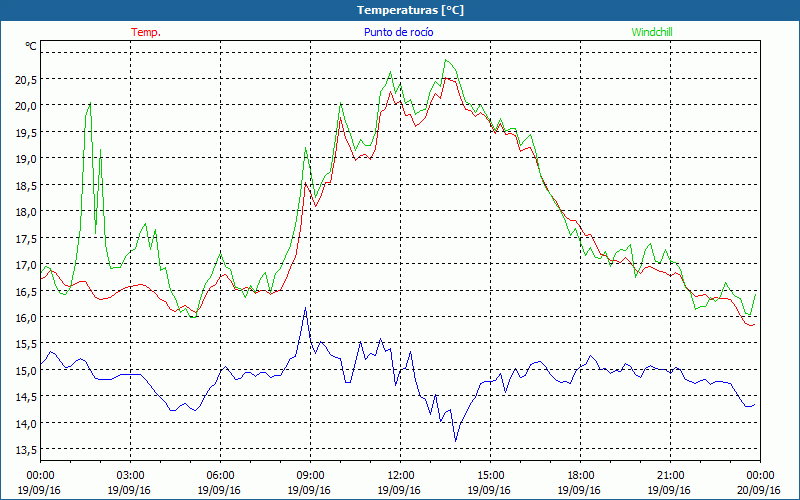Screen dimensions: 800x500
Task: Click the 19,0 y-axis value
Action: (x=26, y=159)
